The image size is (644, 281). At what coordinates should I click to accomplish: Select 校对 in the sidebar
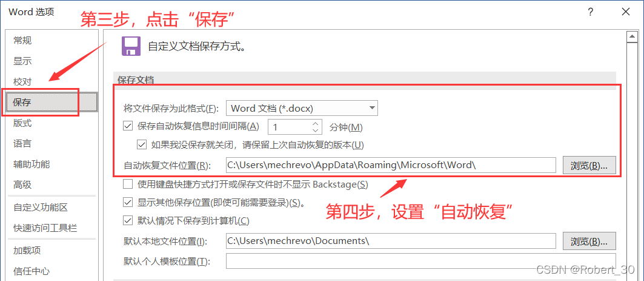tap(22, 82)
